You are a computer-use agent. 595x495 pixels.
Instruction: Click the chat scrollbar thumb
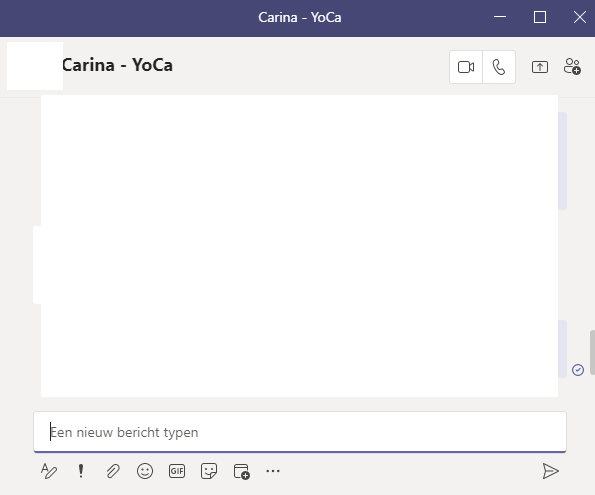pos(592,353)
